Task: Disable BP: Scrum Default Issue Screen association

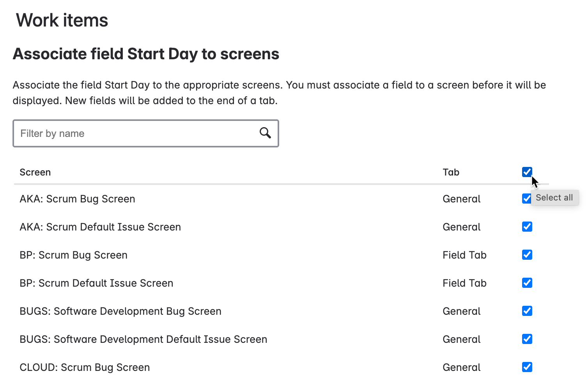Action: click(527, 283)
